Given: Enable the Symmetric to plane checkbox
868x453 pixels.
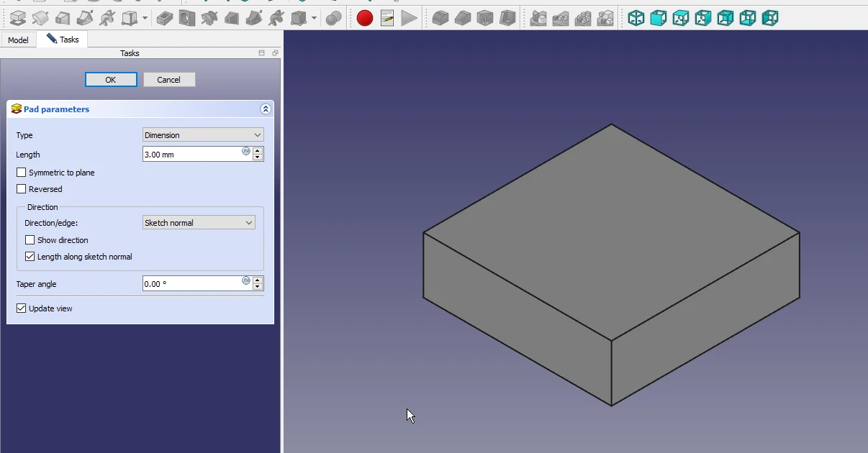Looking at the screenshot, I should (x=22, y=173).
